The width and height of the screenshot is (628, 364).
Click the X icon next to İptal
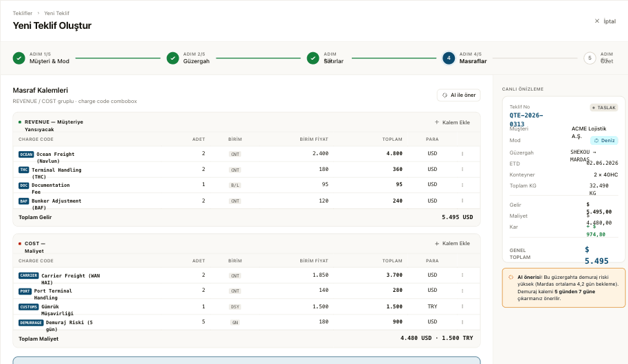[x=597, y=21]
